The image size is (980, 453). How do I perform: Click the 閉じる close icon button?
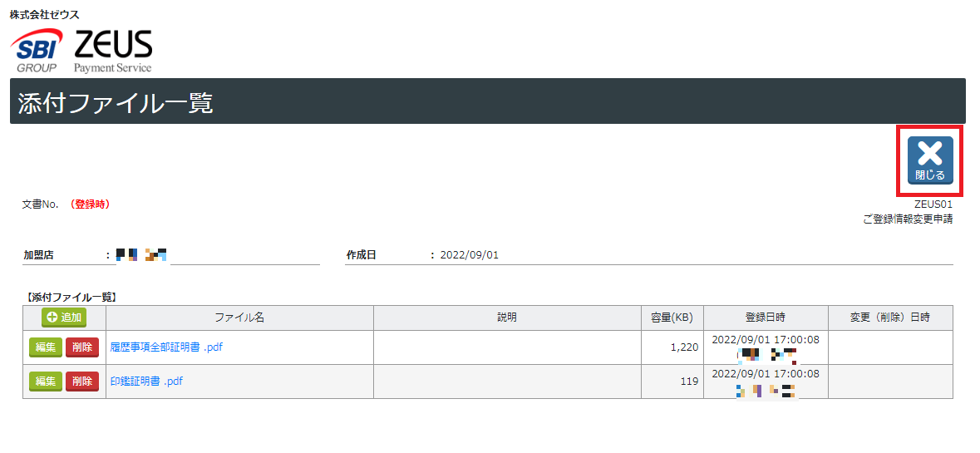[x=930, y=160]
